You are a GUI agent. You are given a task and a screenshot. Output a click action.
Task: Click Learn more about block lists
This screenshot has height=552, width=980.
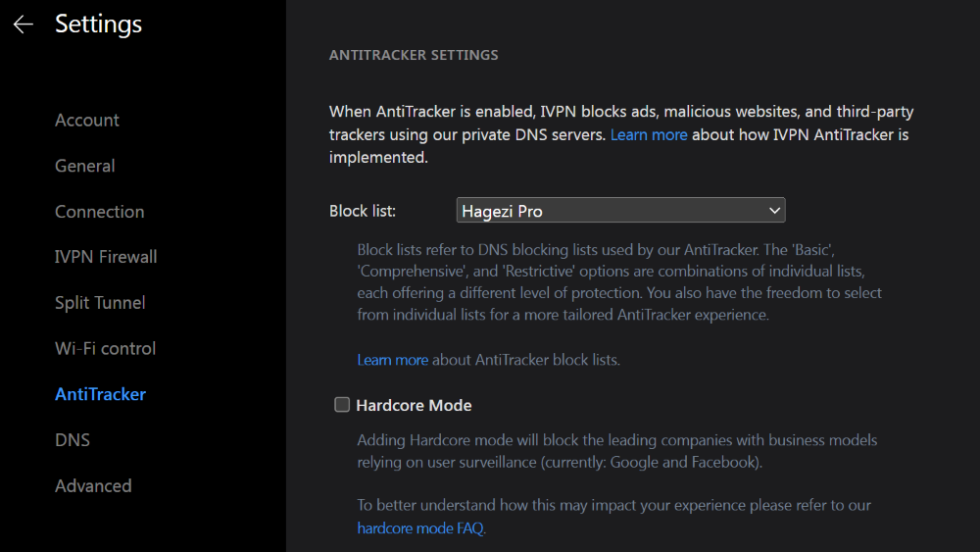(x=393, y=360)
